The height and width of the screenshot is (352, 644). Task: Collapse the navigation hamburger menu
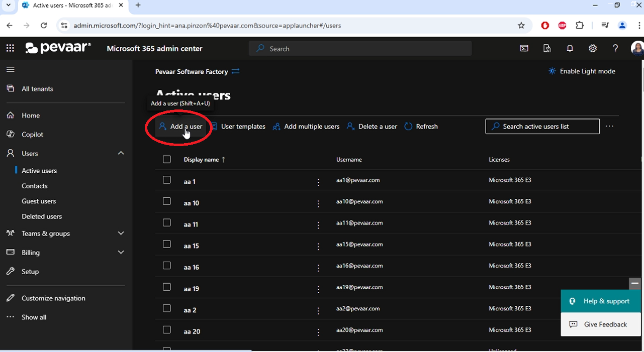[10, 69]
